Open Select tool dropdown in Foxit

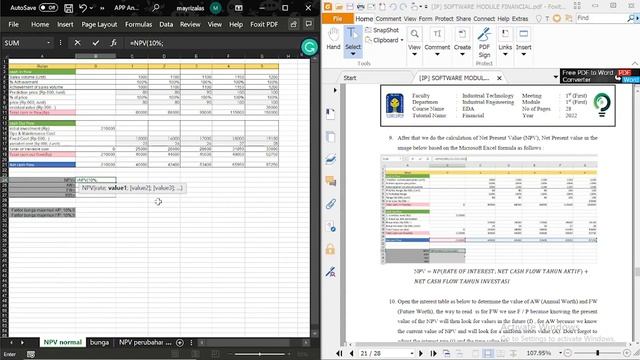click(x=353, y=53)
